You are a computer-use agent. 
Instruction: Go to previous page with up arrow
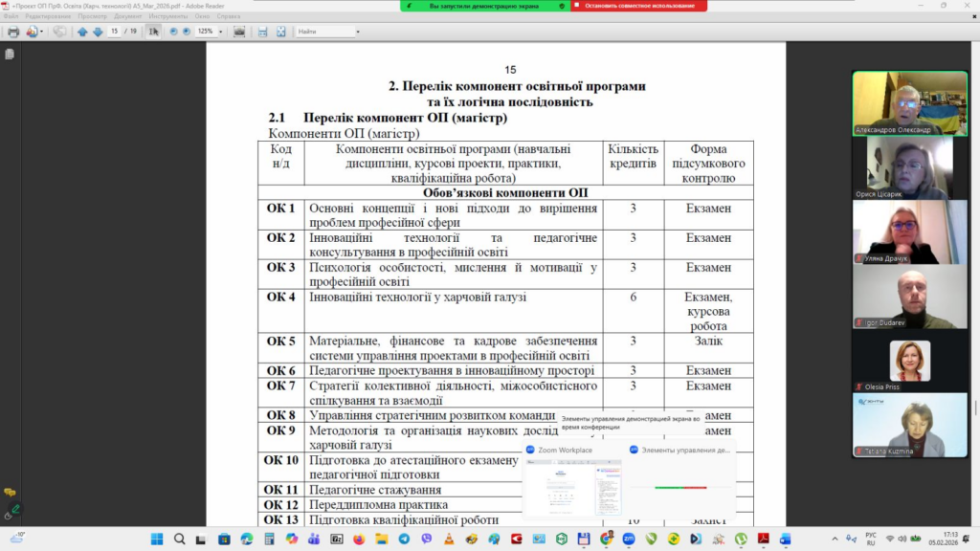[x=82, y=32]
